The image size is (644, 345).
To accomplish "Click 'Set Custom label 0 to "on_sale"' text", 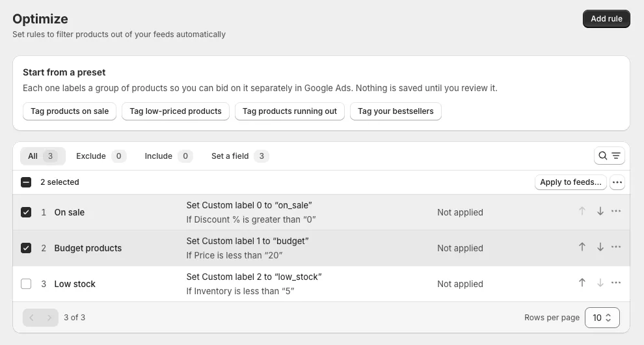I will point(249,205).
